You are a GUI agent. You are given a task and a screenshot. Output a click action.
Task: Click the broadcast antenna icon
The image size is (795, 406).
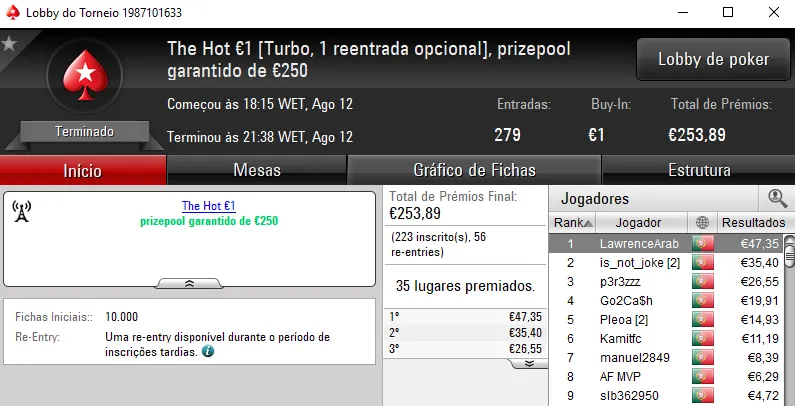click(21, 210)
